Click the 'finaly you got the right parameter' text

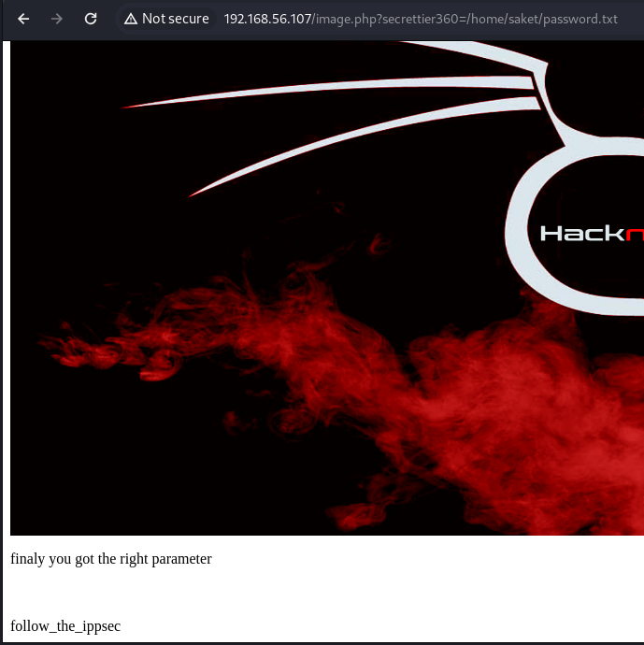(111, 559)
